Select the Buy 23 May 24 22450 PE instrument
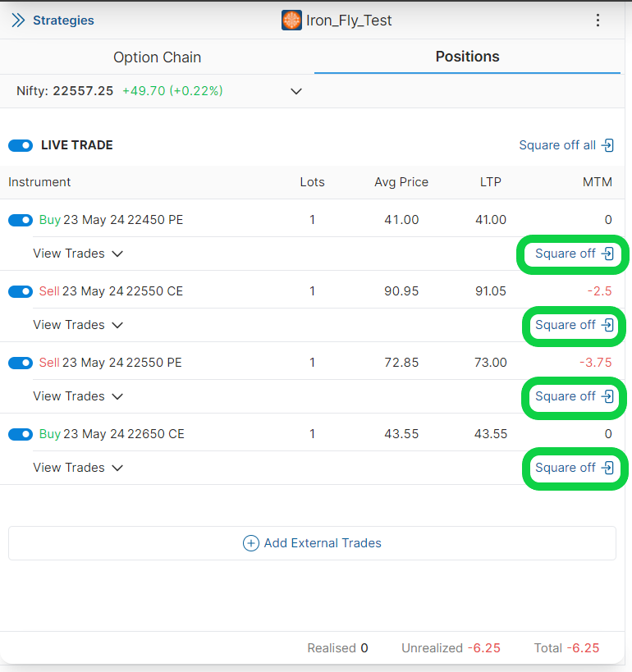Screen dimensions: 632x672 pyautogui.click(x=111, y=220)
